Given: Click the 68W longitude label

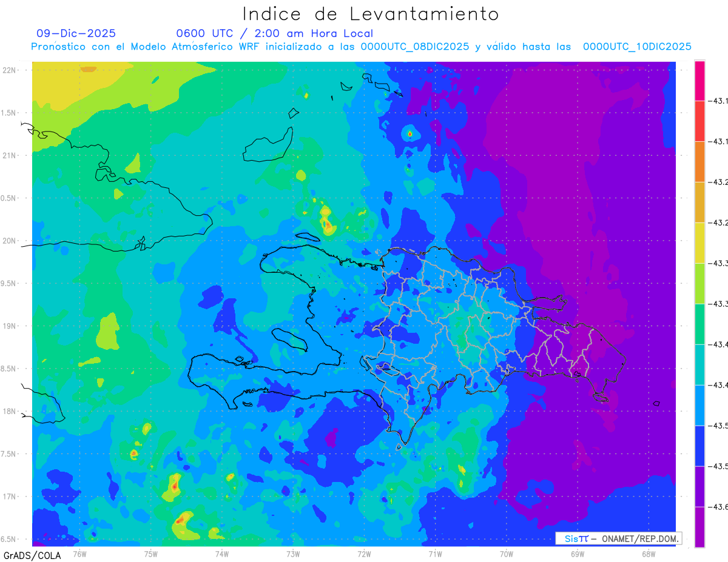Looking at the screenshot, I should (649, 554).
